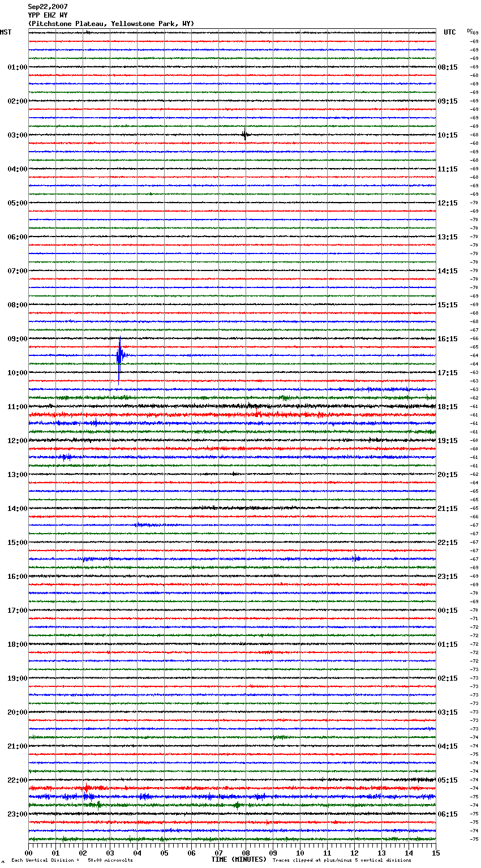
Task: Select the 10:00 MST row label
Action: click(18, 373)
